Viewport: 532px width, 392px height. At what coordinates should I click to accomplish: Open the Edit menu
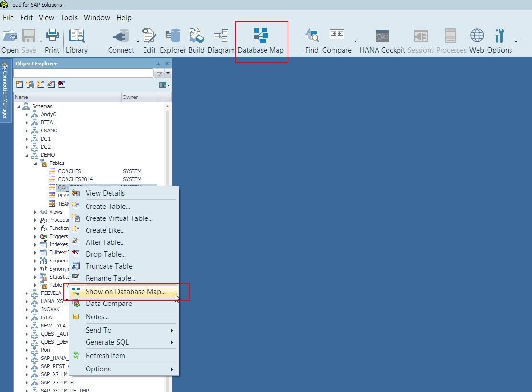point(26,18)
